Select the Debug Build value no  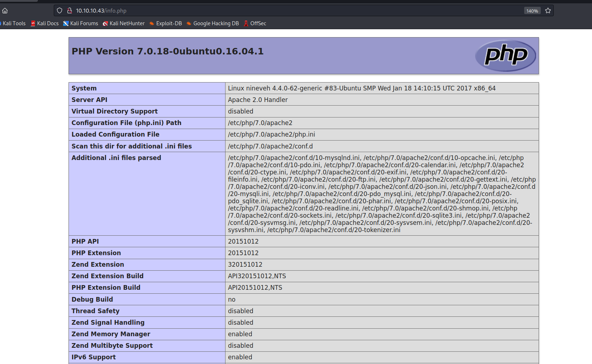coord(232,299)
